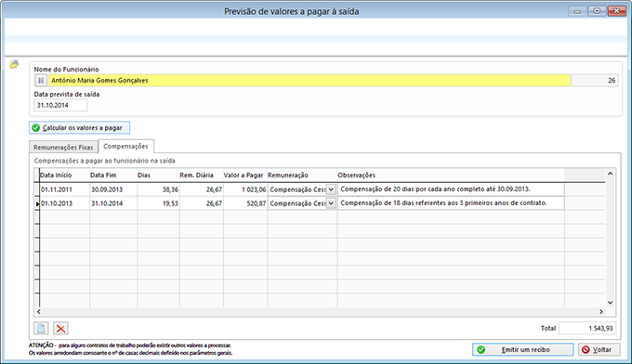Click the Voltar button

coord(599,349)
